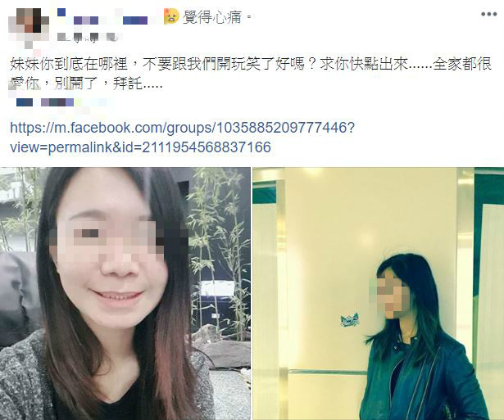The height and width of the screenshot is (420, 504).
Task: Click the view=permalink&id link line
Action: click(140, 147)
